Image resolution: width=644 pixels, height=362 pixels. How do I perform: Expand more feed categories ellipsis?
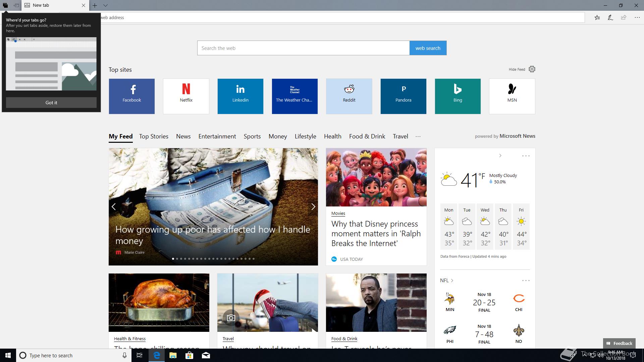coord(418,136)
